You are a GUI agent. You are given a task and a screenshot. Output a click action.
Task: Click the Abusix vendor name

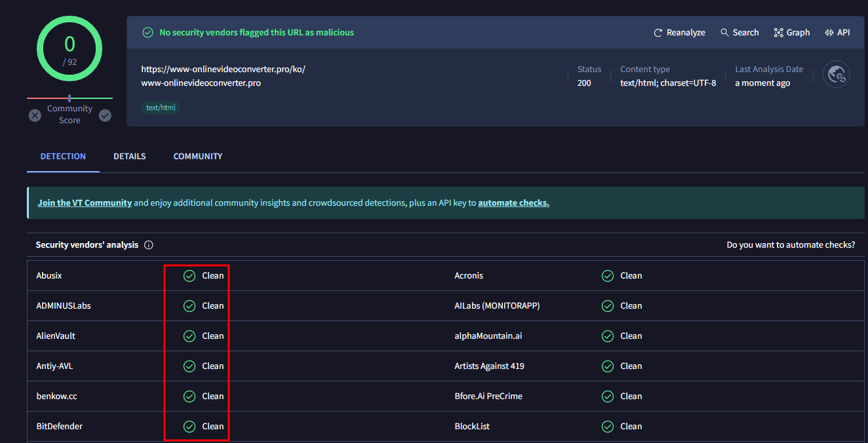(x=49, y=276)
